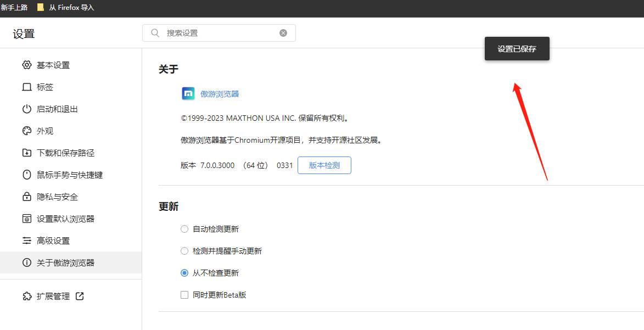Click the 关于 section heading

coord(169,69)
